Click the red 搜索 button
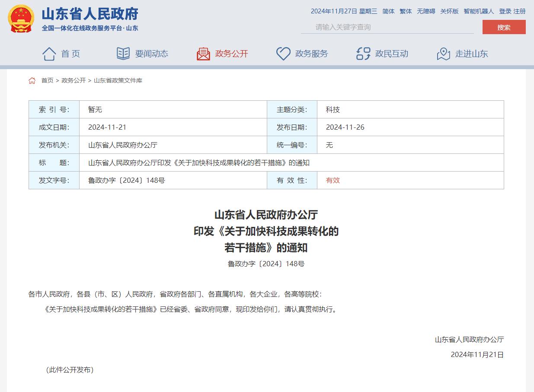 [504, 27]
